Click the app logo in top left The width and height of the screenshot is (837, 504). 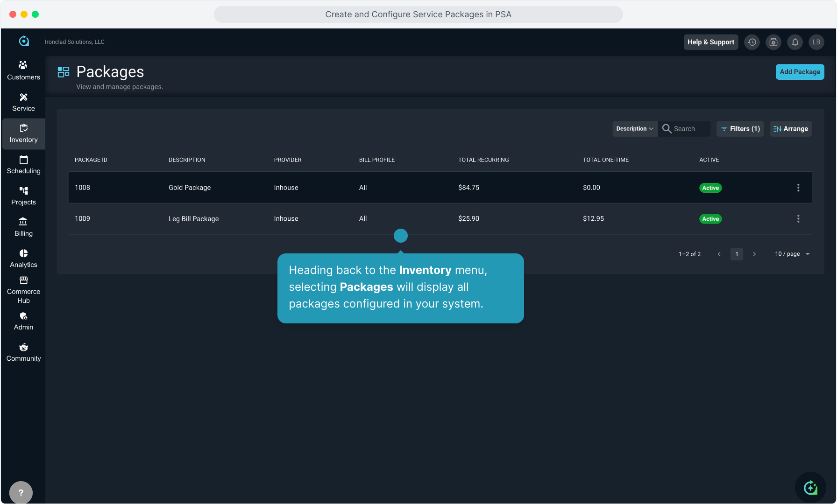pyautogui.click(x=24, y=42)
